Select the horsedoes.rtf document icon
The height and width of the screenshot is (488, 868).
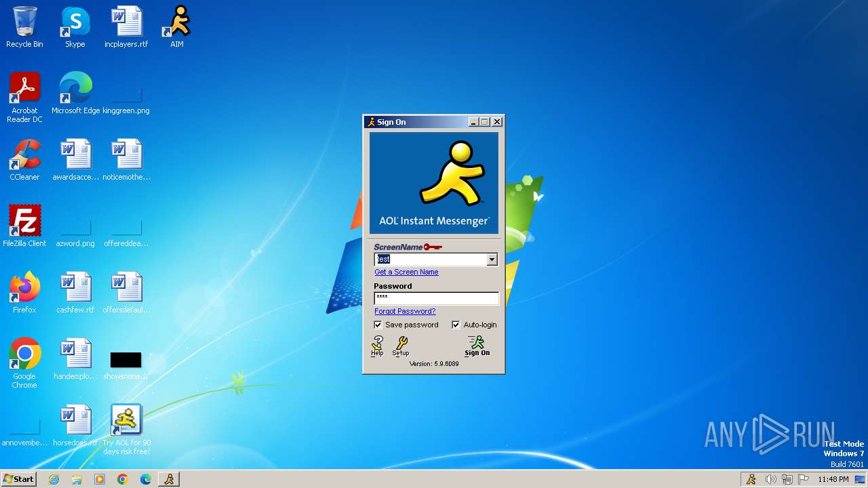click(75, 426)
